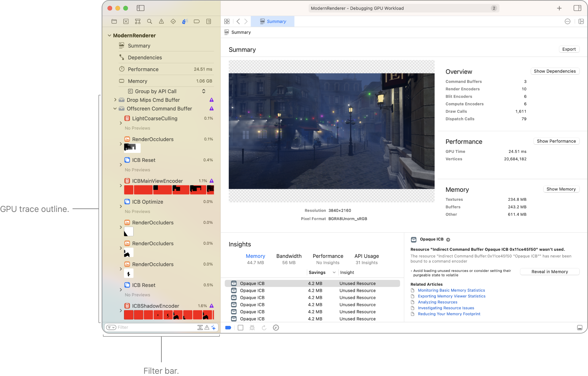Click the bug icon in the bottom toolbar
Viewport: 588px width, 376px height.
(252, 327)
